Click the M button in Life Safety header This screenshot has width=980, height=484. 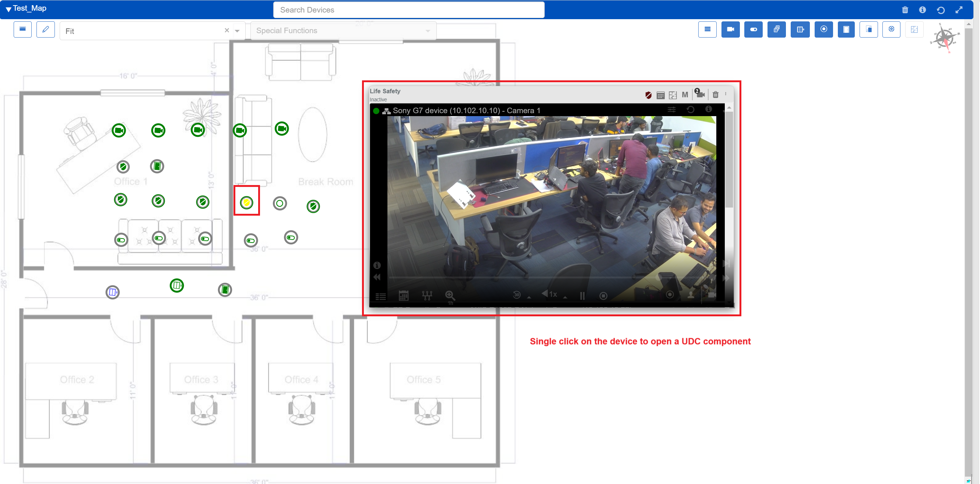(x=685, y=95)
